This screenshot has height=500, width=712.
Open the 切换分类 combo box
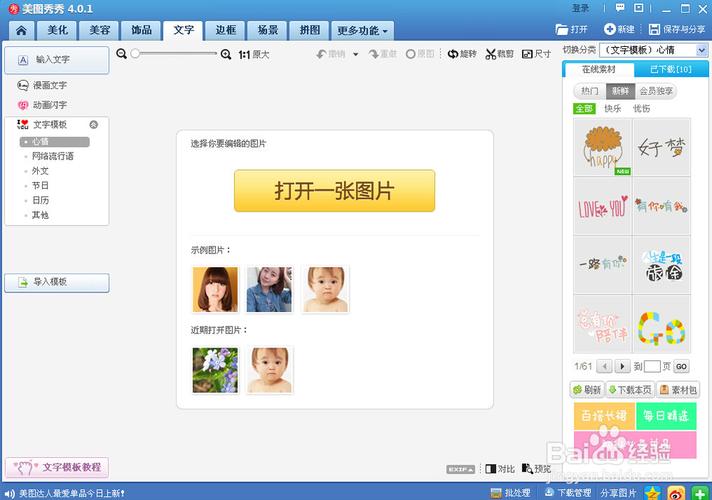(653, 50)
